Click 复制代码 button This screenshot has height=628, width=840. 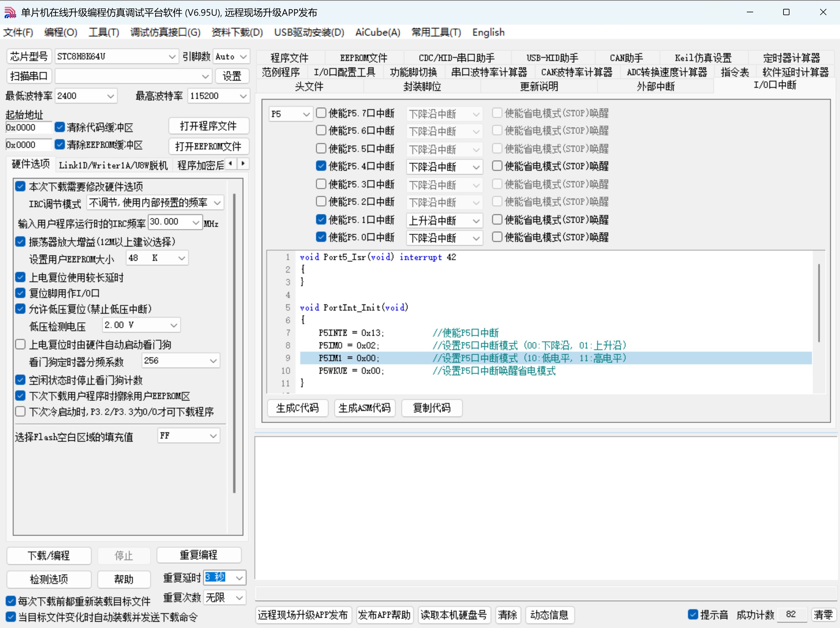(x=432, y=408)
